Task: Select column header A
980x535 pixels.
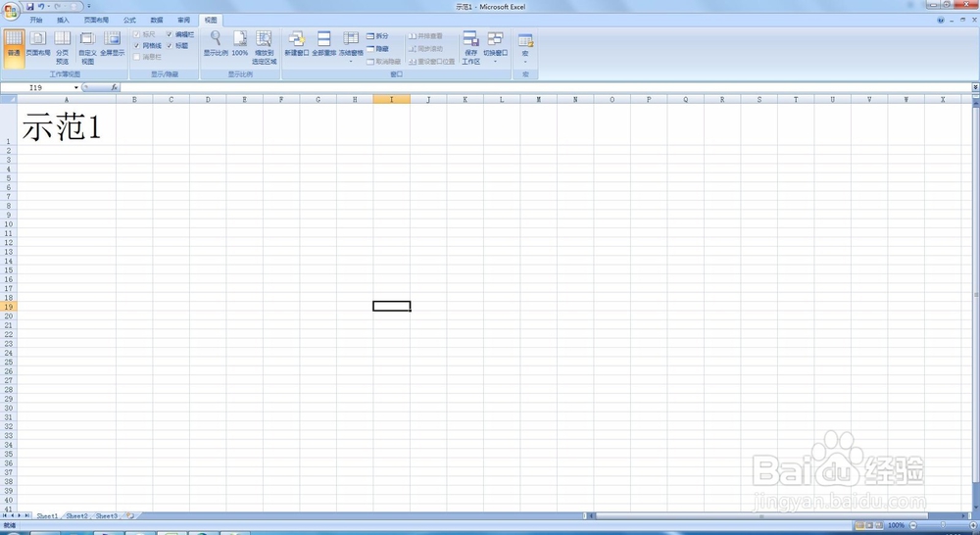Action: 67,99
